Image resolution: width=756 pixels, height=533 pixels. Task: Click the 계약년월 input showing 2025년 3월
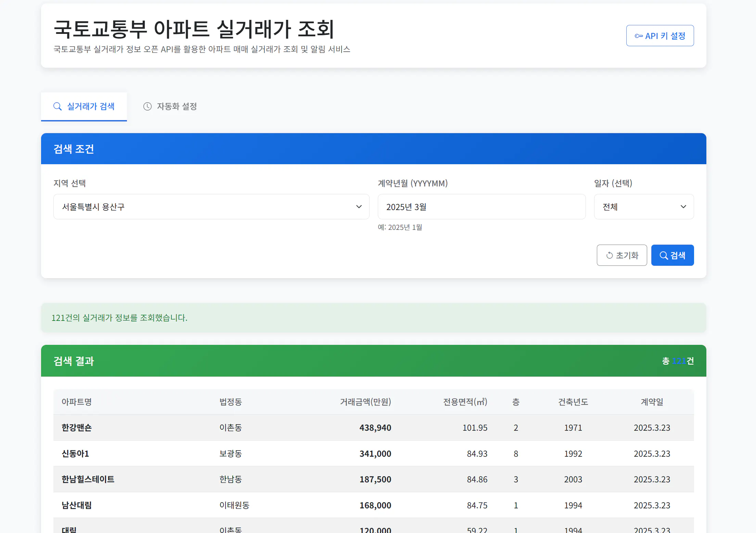coord(481,207)
